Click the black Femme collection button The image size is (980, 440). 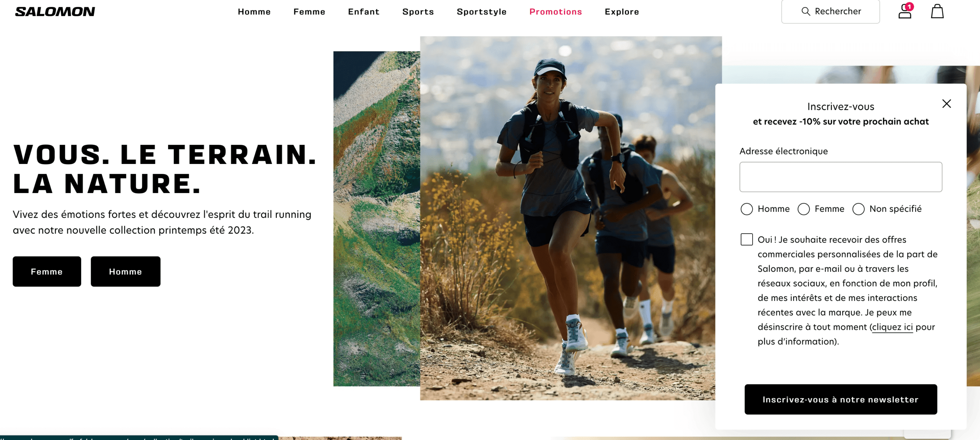47,272
